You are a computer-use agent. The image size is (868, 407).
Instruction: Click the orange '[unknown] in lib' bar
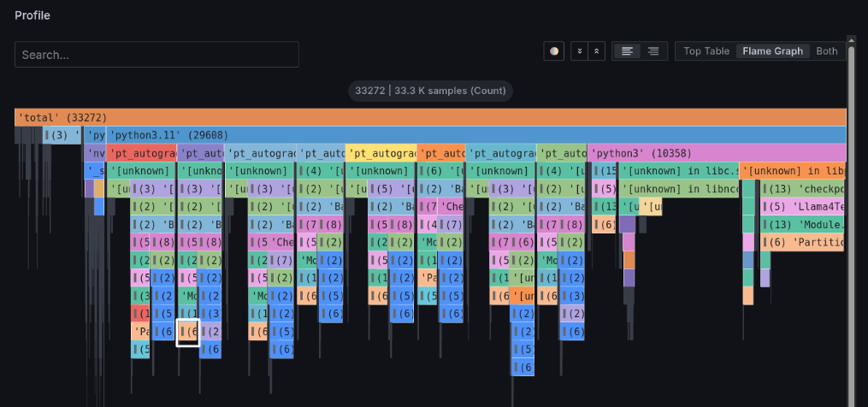(x=793, y=170)
